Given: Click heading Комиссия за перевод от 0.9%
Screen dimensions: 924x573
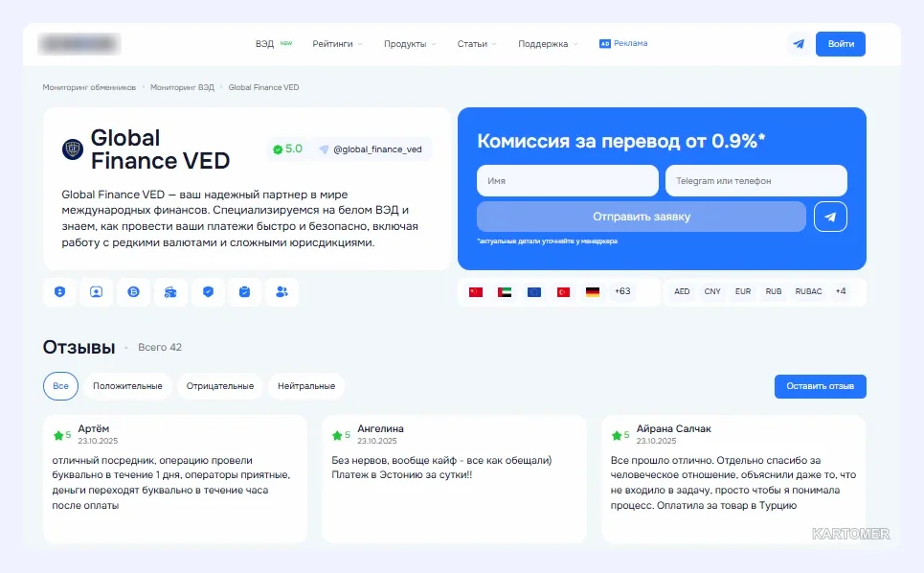Looking at the screenshot, I should point(620,141).
